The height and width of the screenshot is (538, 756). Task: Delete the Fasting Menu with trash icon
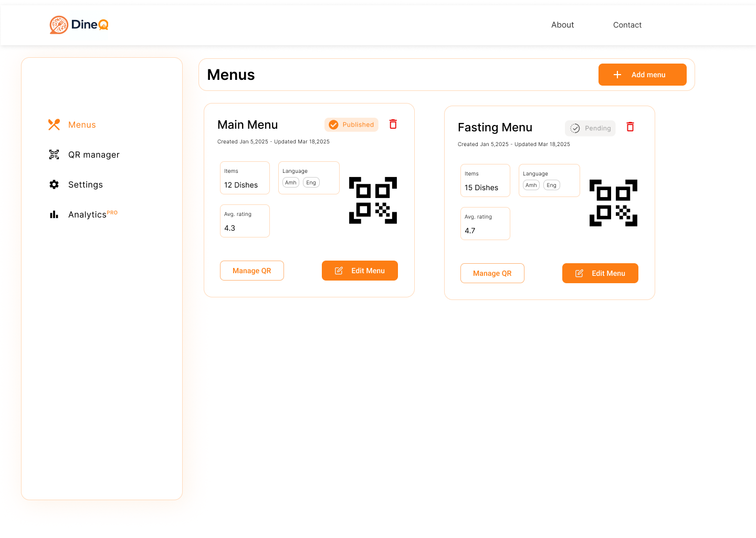click(x=630, y=127)
